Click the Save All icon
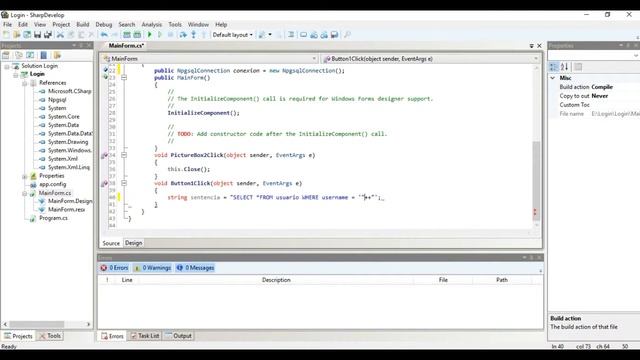 click(x=48, y=35)
